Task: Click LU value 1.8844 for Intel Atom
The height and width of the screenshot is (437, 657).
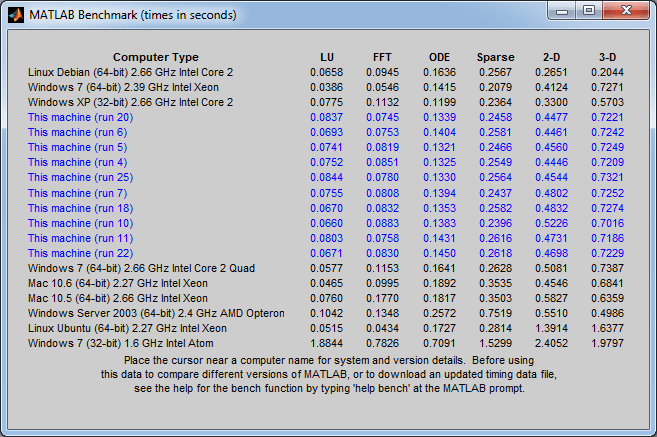Action: (x=326, y=343)
